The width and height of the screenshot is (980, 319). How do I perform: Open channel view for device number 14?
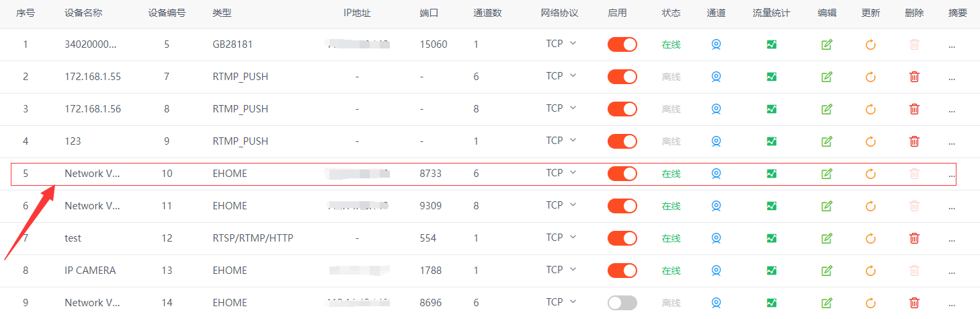point(717,303)
